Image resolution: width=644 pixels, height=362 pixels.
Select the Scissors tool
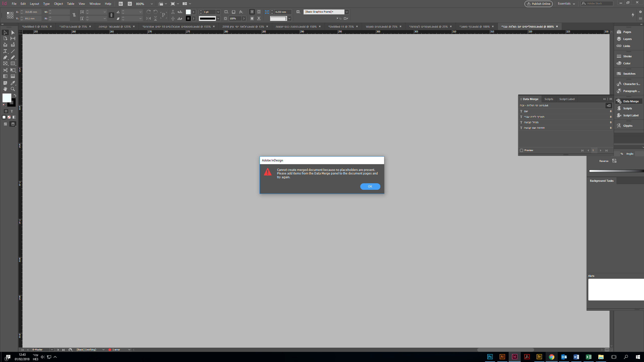pos(5,70)
